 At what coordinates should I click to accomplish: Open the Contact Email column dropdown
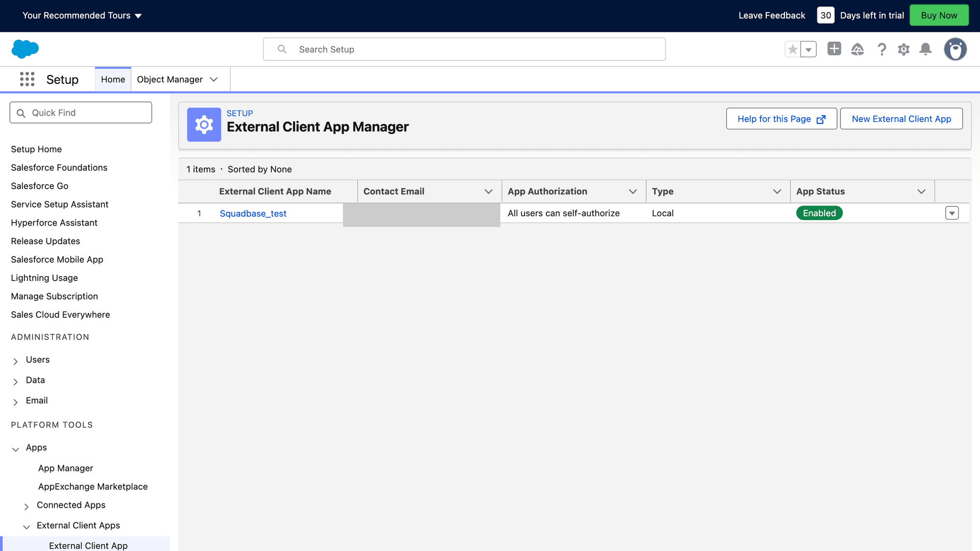click(x=488, y=191)
